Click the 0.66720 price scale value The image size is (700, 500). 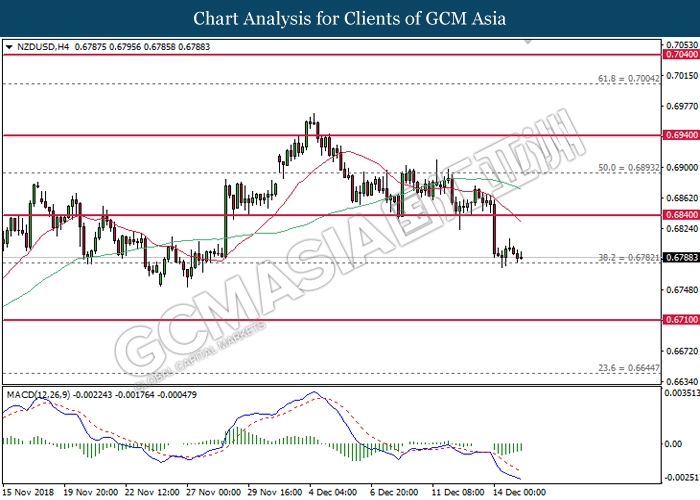point(682,351)
